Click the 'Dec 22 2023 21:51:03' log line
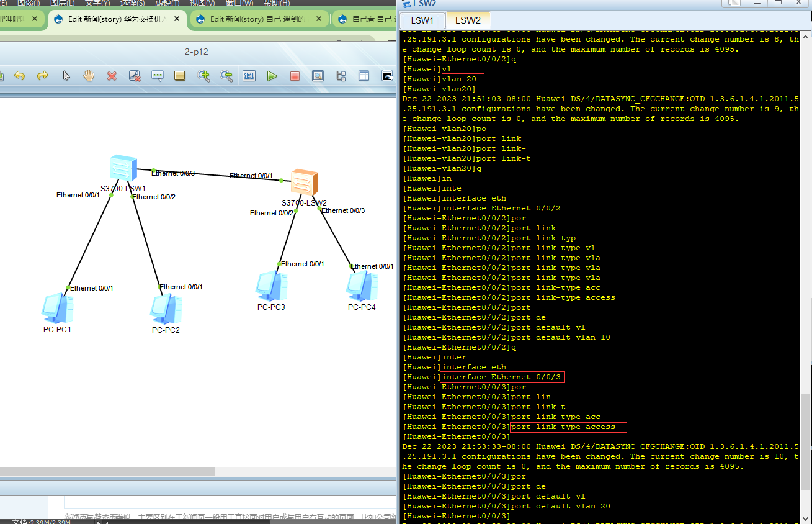 pos(600,99)
